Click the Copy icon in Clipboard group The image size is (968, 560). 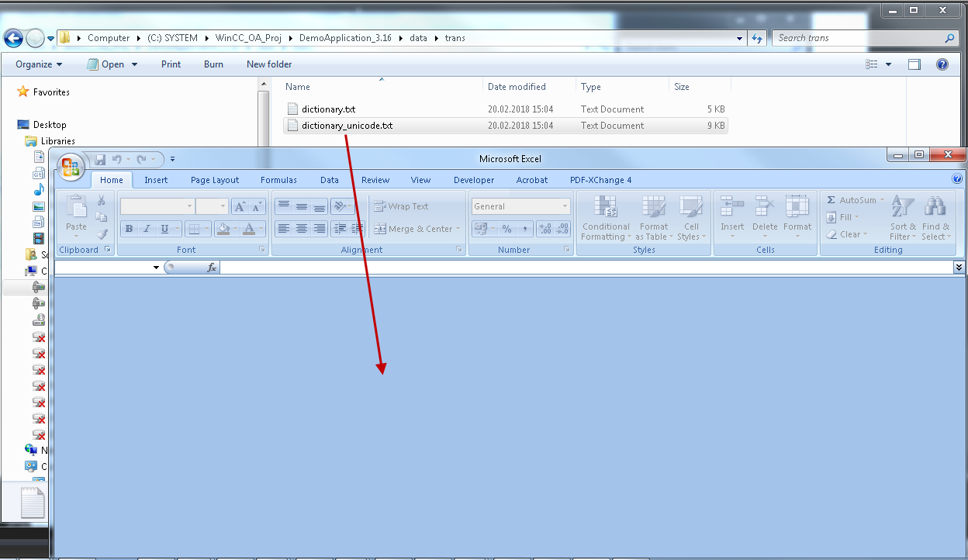101,217
